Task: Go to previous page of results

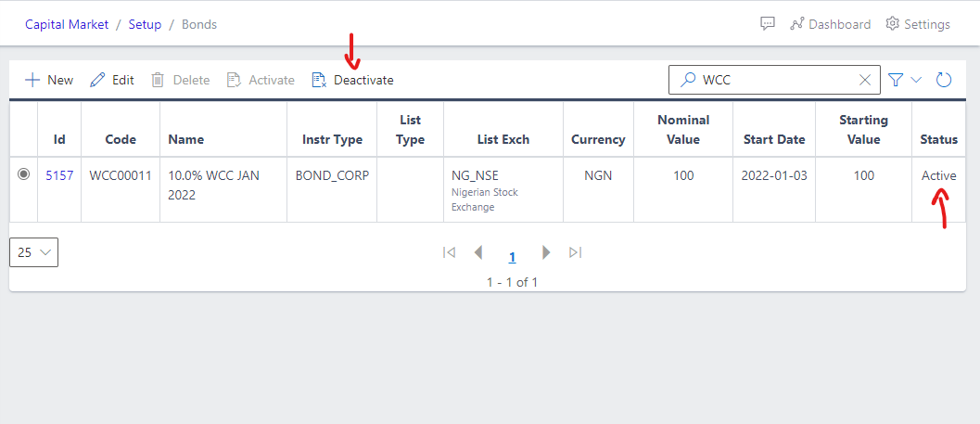Action: pos(478,252)
